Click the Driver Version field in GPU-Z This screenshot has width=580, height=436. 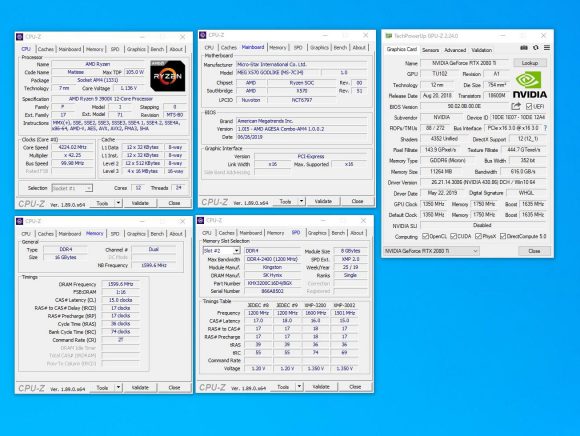[483, 182]
